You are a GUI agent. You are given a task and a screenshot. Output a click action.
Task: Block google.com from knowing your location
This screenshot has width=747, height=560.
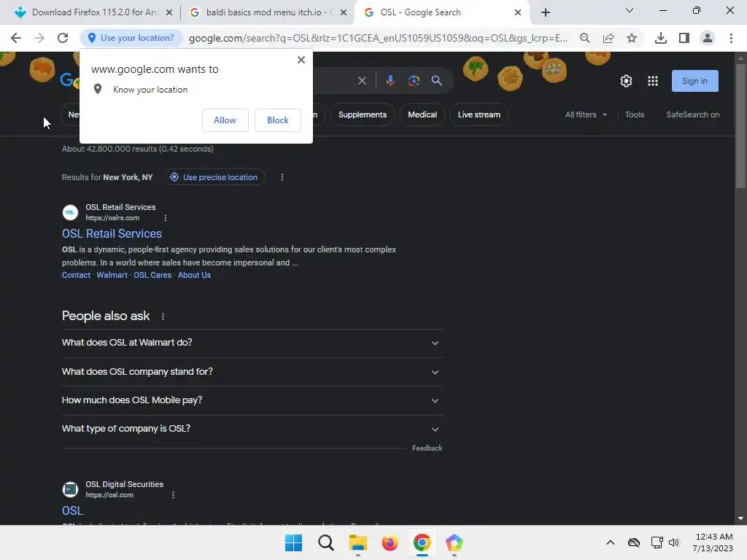pos(278,120)
